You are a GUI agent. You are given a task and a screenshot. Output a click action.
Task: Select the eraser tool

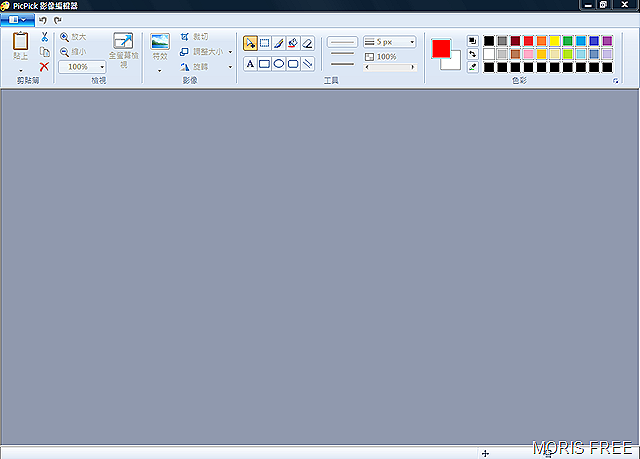[x=307, y=43]
